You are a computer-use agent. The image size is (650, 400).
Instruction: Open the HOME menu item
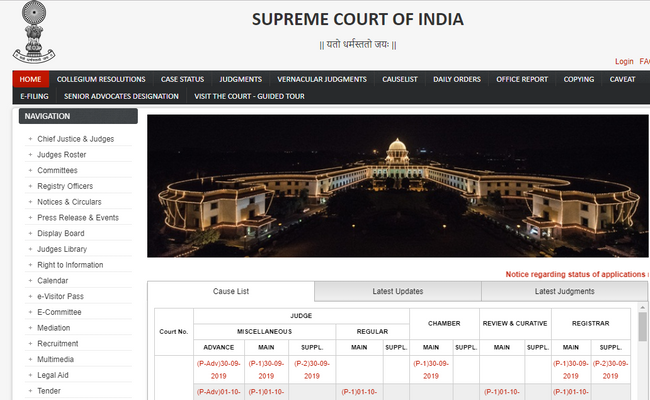point(30,79)
